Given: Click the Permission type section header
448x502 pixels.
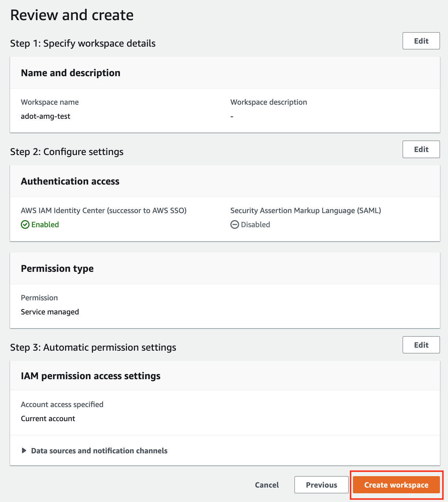Looking at the screenshot, I should pos(57,268).
